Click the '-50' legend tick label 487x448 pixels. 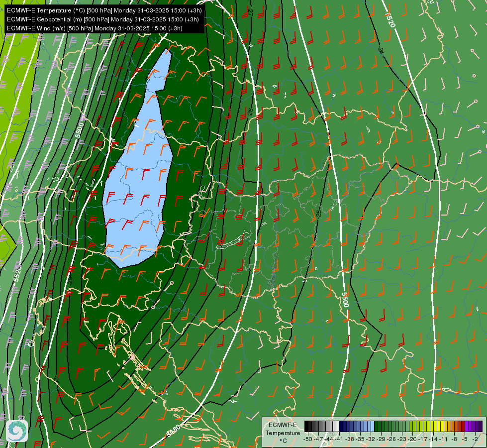tap(307, 439)
